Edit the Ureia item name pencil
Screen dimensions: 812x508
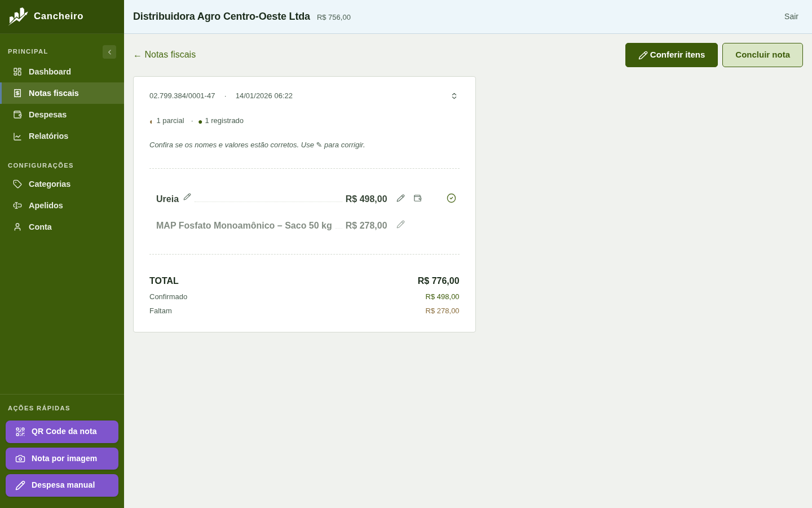(187, 197)
